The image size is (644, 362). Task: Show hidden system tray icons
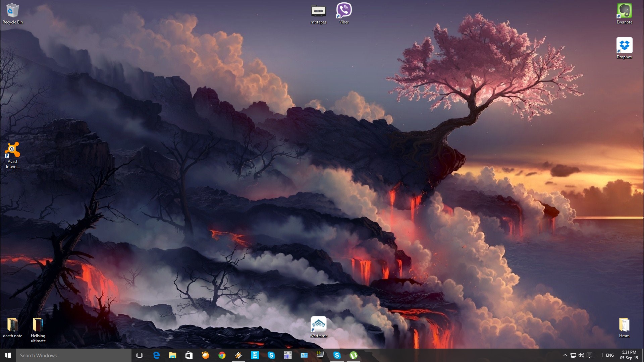tap(565, 355)
